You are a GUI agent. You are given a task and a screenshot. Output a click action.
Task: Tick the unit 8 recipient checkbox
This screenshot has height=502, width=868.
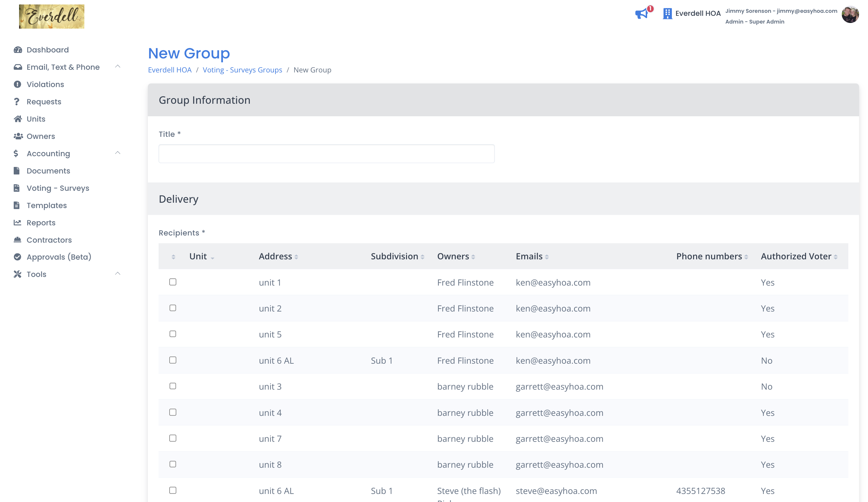(x=173, y=464)
